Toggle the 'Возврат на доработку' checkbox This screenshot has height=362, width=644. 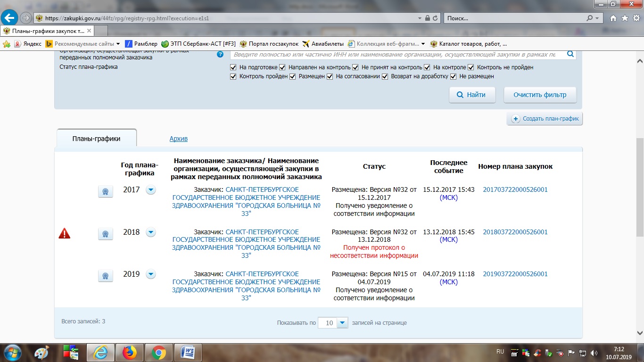pos(385,76)
